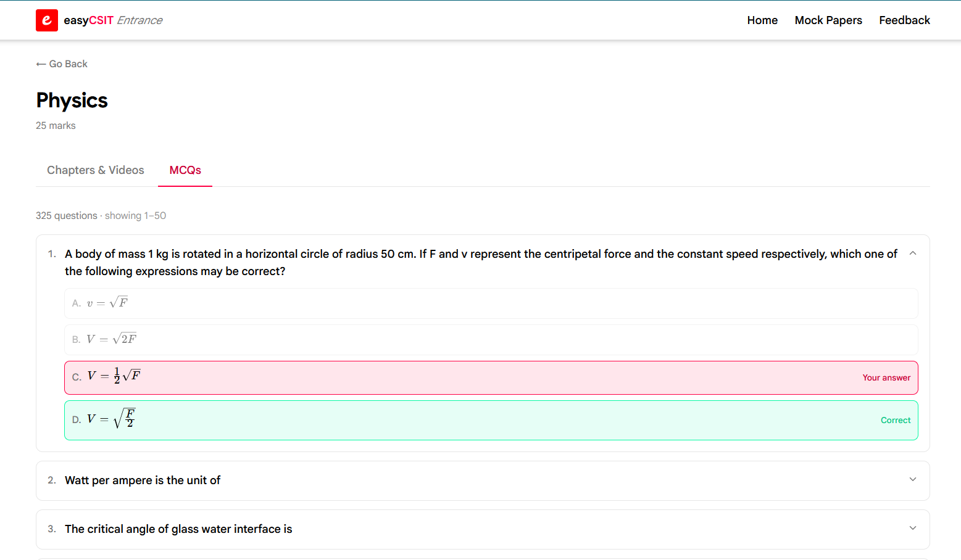
Task: Click the Go Back link
Action: (x=62, y=64)
